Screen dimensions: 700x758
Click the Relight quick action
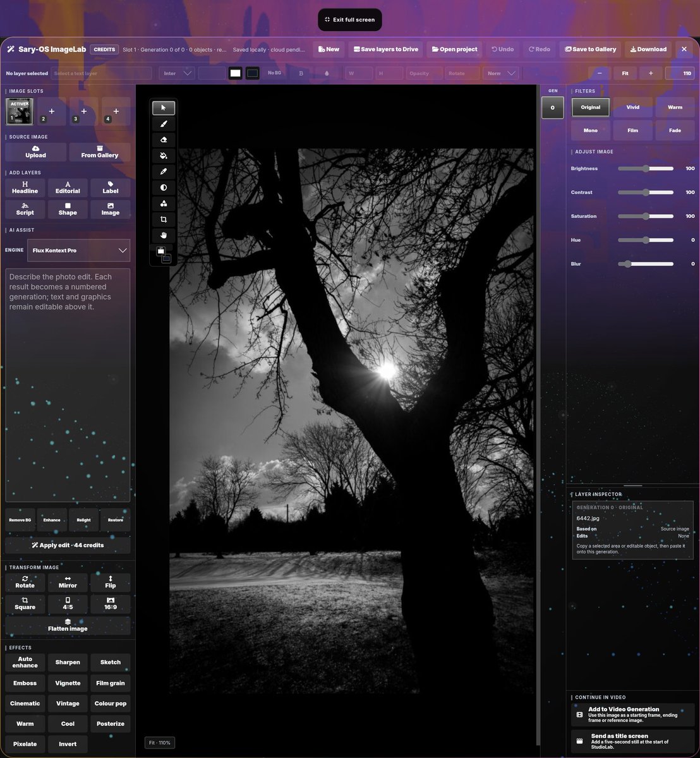[x=83, y=520]
